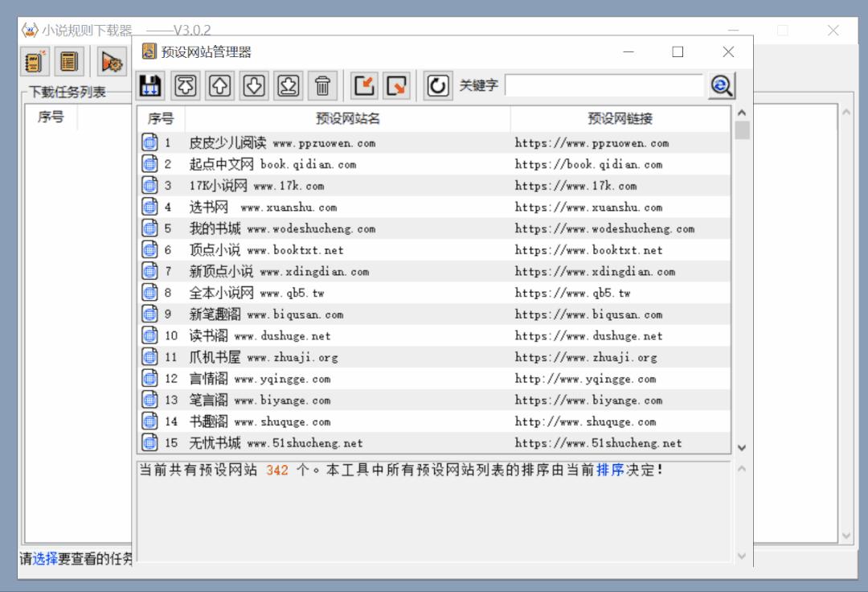The width and height of the screenshot is (868, 592).
Task: Click the new task icon in main toolbar
Action: [x=35, y=61]
